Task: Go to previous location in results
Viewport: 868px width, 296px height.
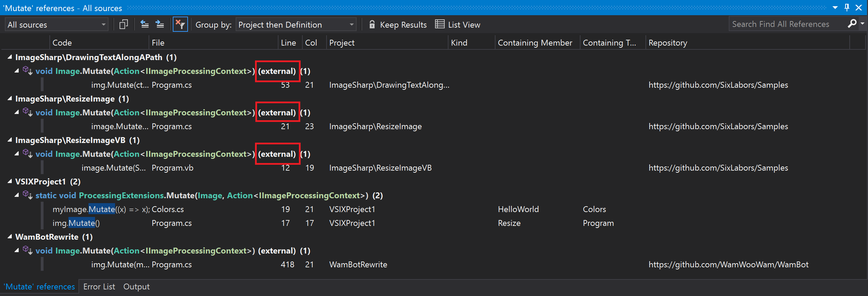Action: [145, 25]
